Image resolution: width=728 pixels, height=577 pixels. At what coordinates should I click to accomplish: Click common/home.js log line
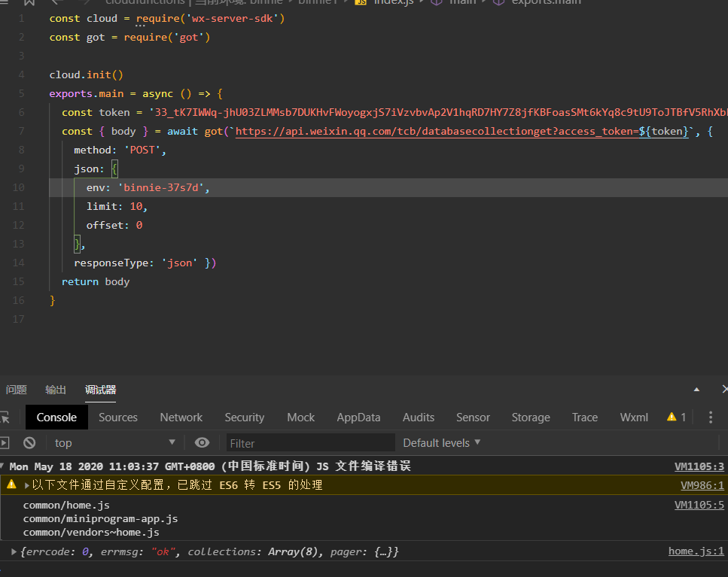click(x=66, y=505)
